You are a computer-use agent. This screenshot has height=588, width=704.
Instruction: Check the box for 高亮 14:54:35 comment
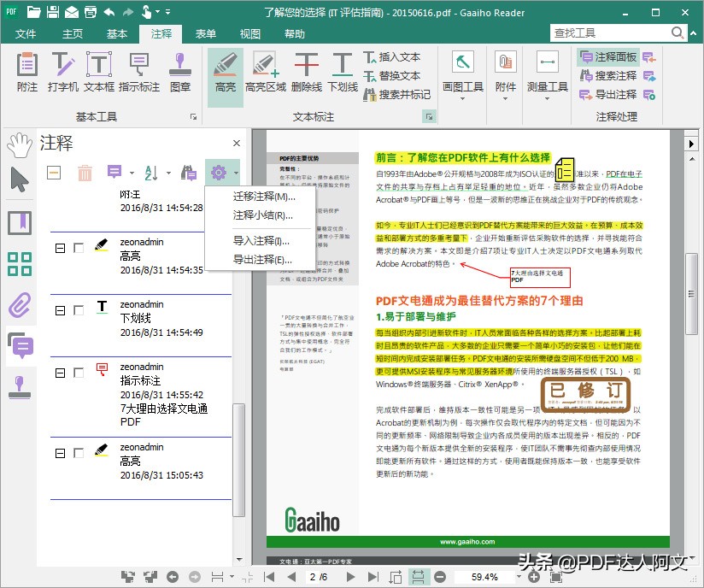pyautogui.click(x=79, y=248)
